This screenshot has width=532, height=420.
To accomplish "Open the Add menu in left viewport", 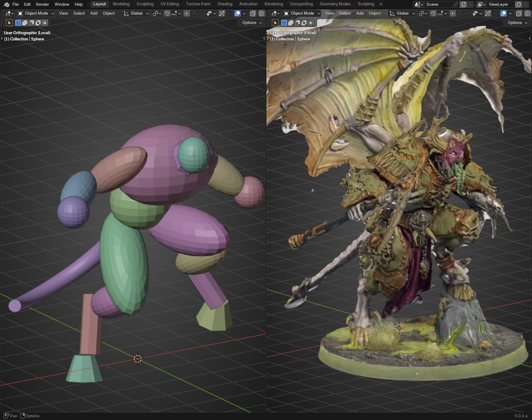I will pos(94,13).
